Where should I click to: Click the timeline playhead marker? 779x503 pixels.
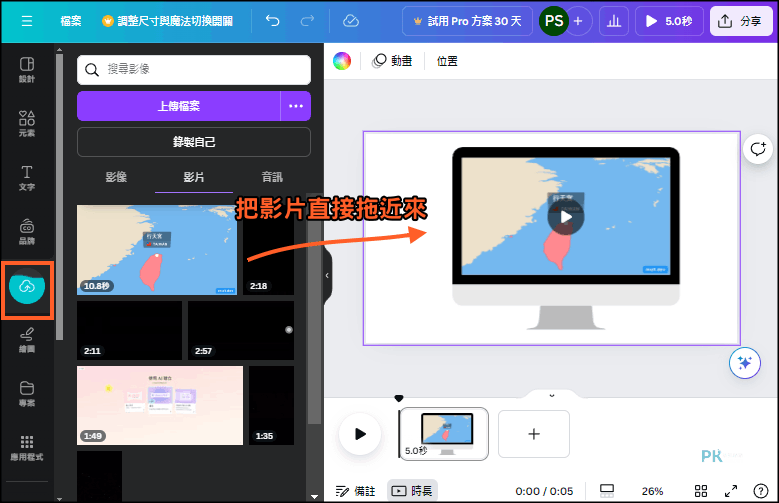point(398,399)
